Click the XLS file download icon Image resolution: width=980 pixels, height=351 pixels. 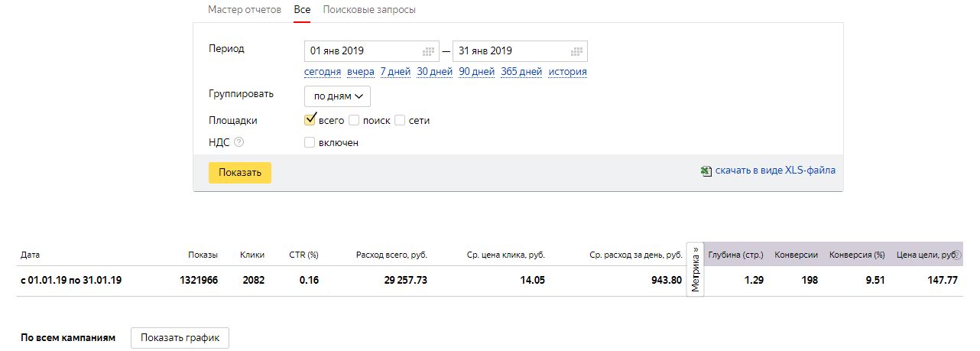[x=706, y=171]
